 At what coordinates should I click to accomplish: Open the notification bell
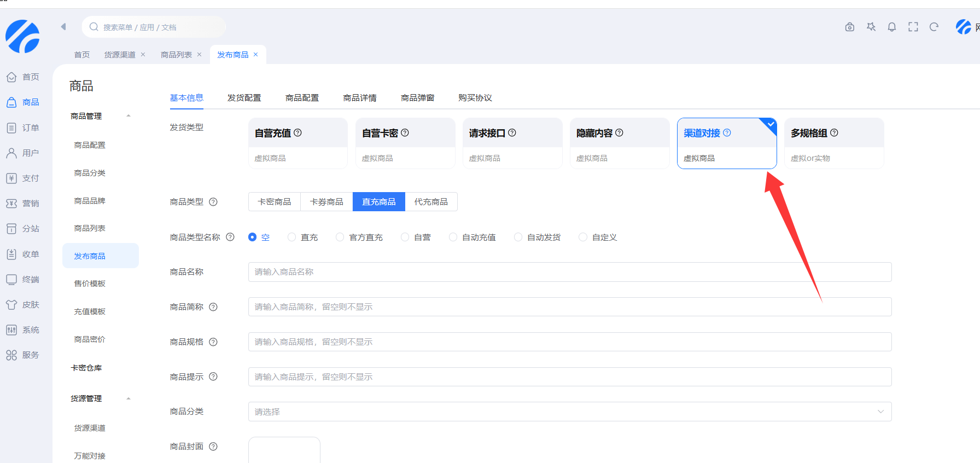click(x=891, y=27)
